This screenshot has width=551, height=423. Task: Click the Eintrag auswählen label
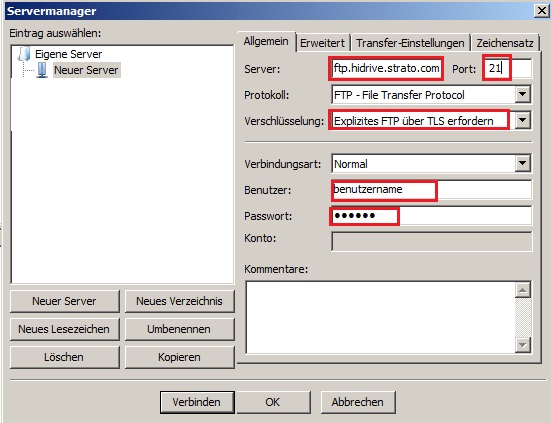click(x=55, y=33)
